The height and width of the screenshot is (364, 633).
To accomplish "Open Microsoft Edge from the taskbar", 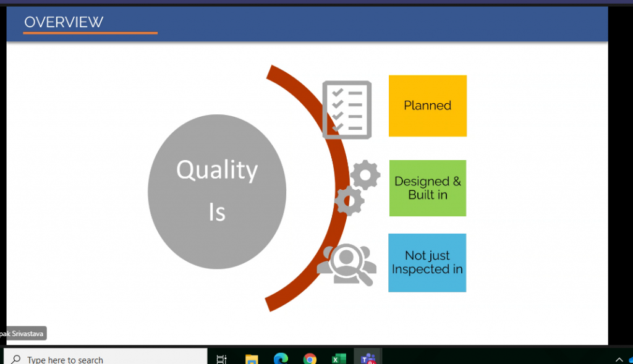I will [281, 358].
